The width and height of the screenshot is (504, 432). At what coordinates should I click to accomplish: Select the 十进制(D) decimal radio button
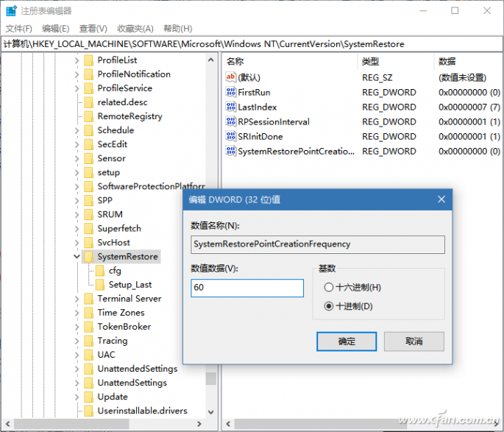click(328, 306)
